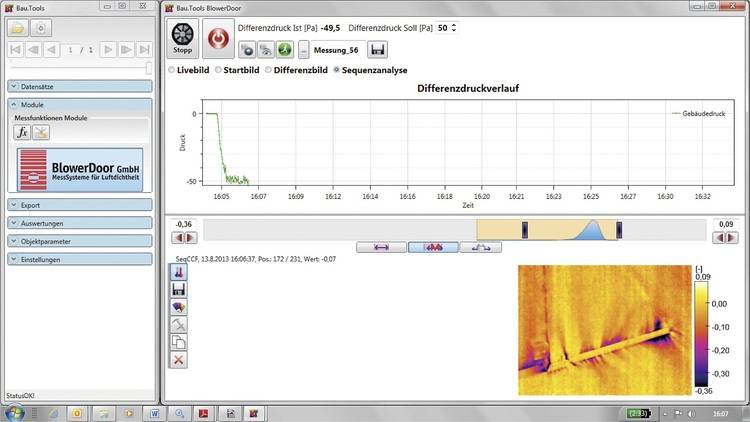Click the save icon beside Messung_56
Screen dimensions: 750x422
click(x=378, y=48)
